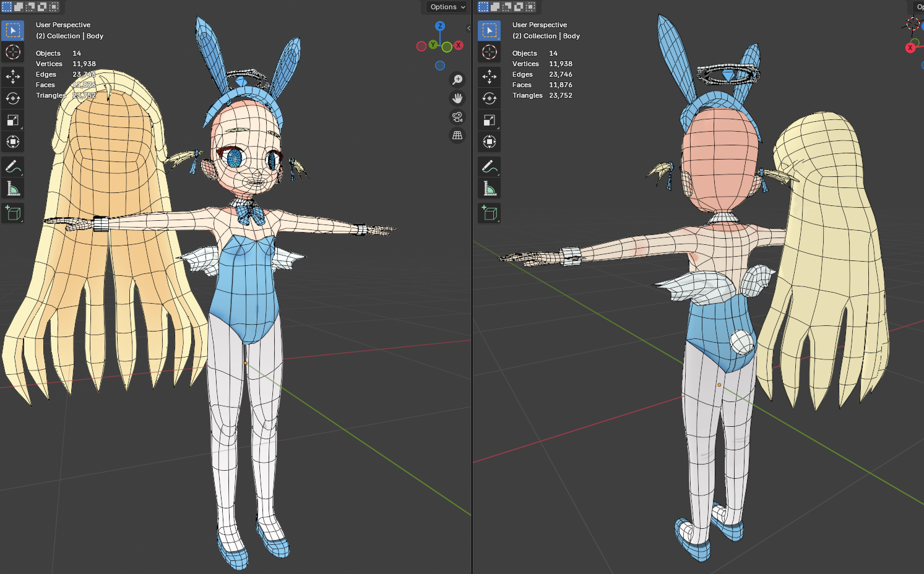Screen dimensions: 924x574
Task: Click negative Z blue circle on left gizmo
Action: point(440,66)
